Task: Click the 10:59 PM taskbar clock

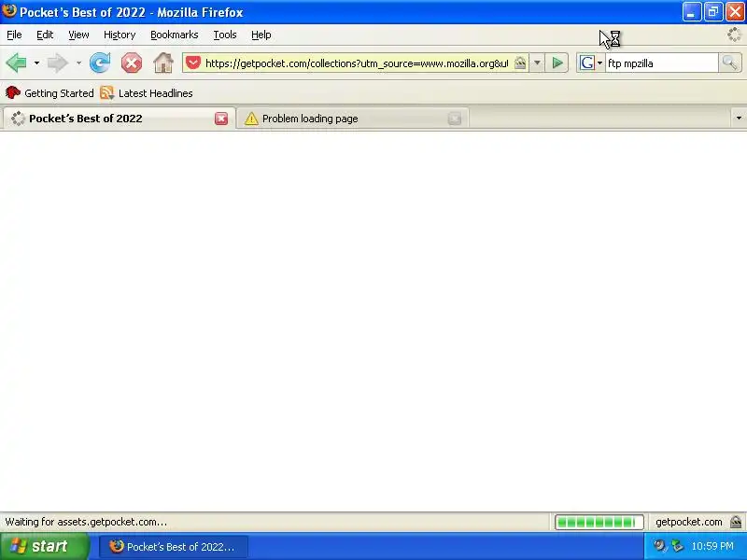Action: click(x=712, y=546)
